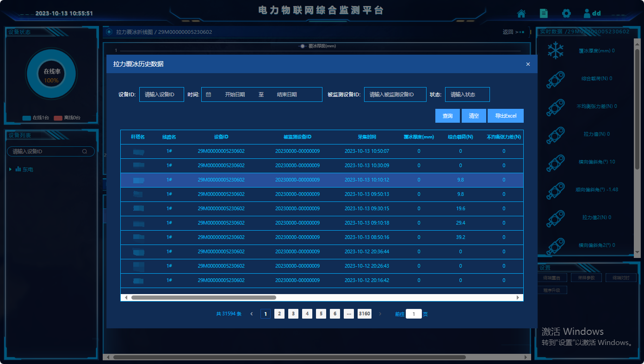Screen dimensions: 644x364
Task: Click the 39.2 load value cell
Action: tap(460, 237)
